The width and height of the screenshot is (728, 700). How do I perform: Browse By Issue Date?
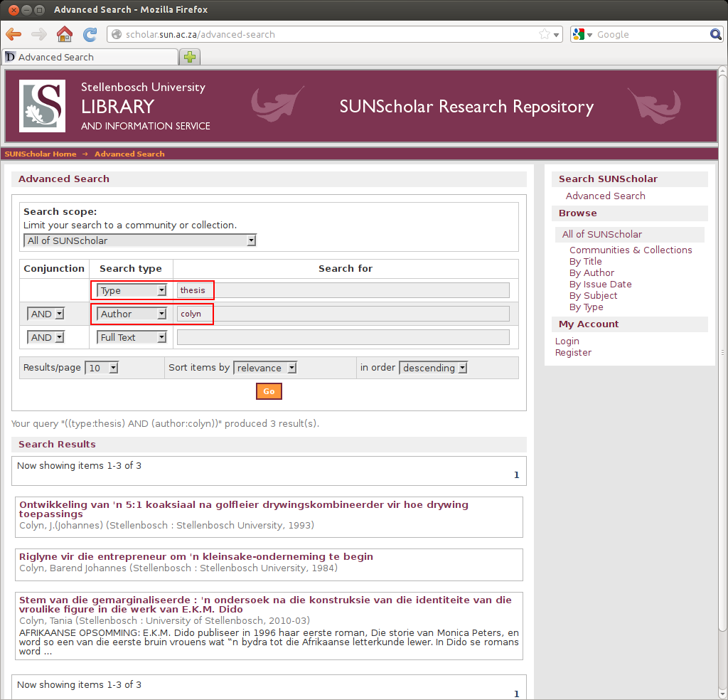pos(600,285)
